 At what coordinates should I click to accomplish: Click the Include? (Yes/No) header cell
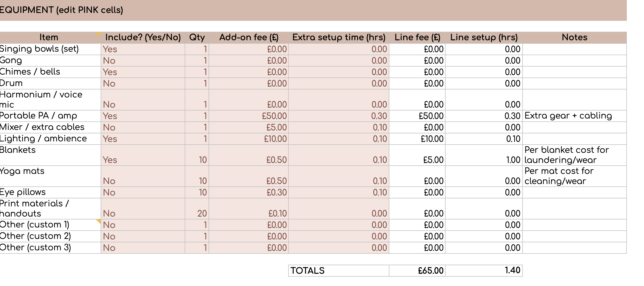point(143,37)
